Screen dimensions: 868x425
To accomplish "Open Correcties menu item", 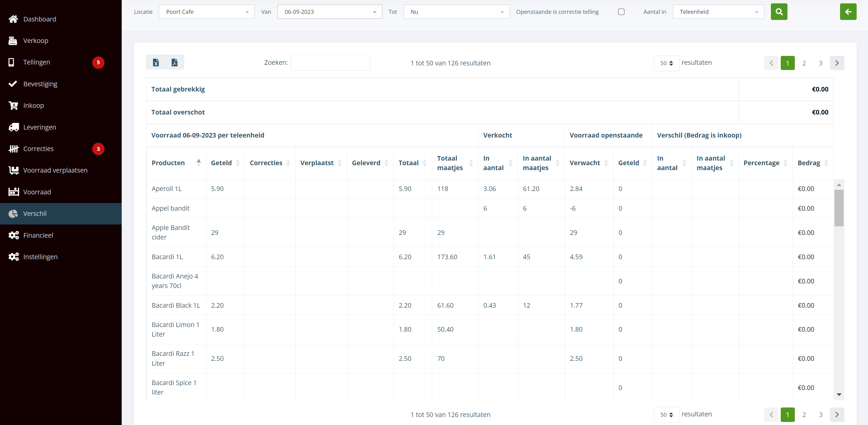I will click(38, 149).
